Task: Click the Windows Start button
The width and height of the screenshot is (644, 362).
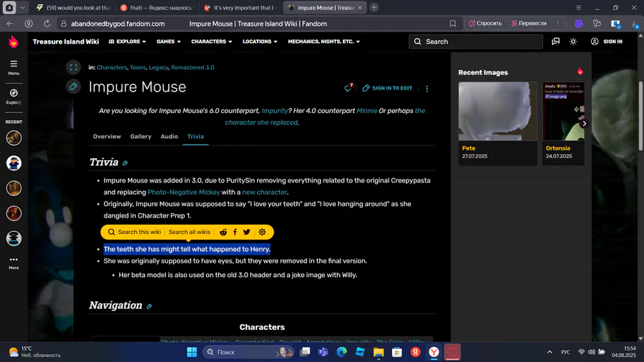Action: [192, 352]
